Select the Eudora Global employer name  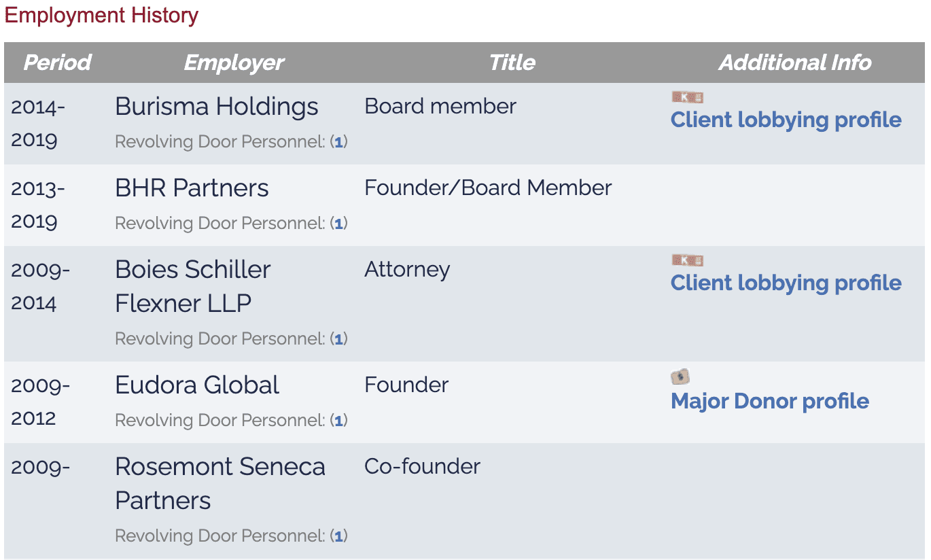(197, 385)
